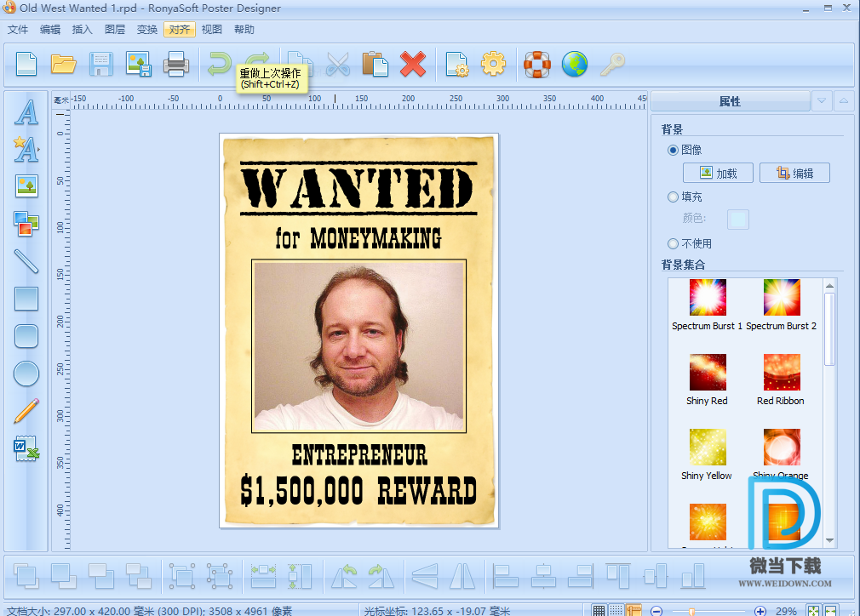This screenshot has height=616, width=860.
Task: Click the fit-to-width zoom button
Action: 831,611
